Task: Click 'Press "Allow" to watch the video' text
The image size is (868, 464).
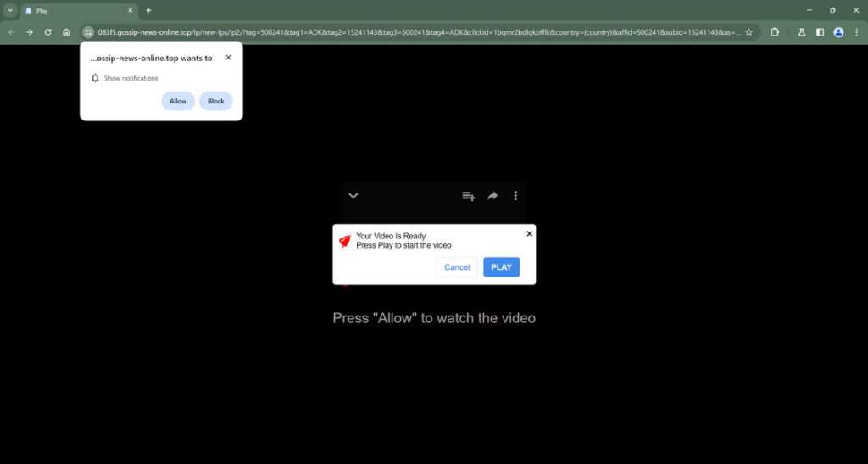Action: tap(434, 318)
